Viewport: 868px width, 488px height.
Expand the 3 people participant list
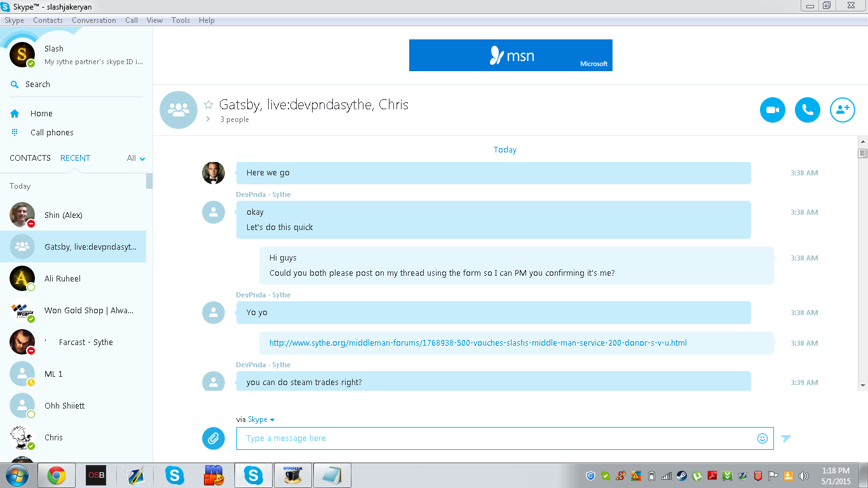point(208,119)
